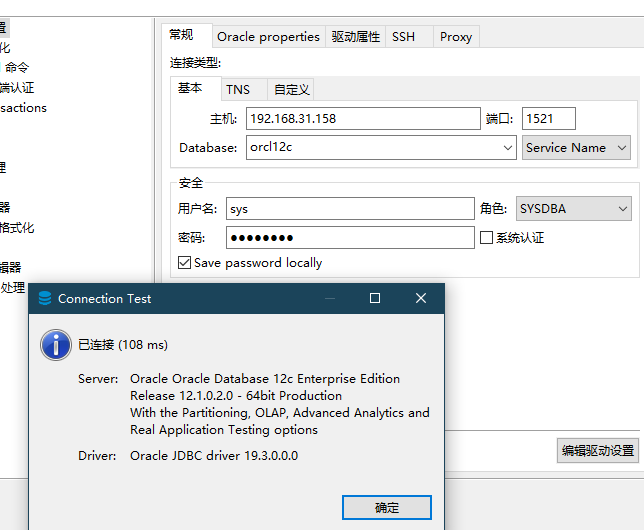The height and width of the screenshot is (530, 644).
Task: Click the 端口 port field showing 1521
Action: tap(548, 118)
